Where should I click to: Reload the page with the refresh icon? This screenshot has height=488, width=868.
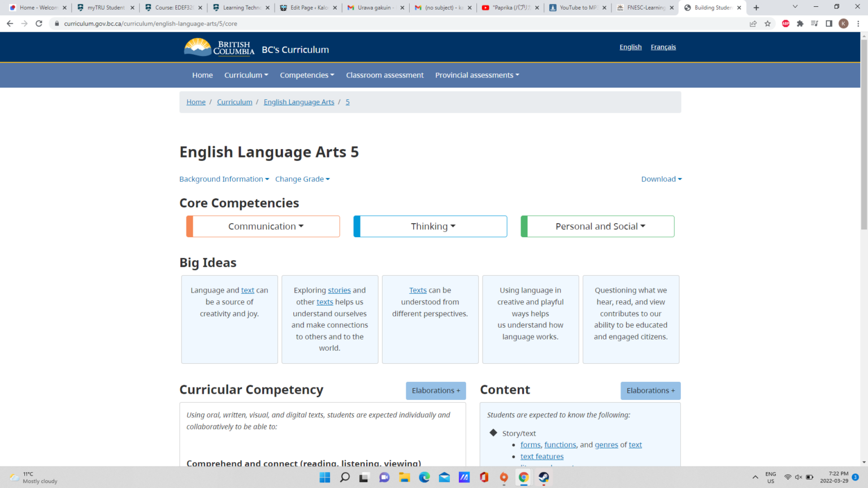(x=38, y=24)
